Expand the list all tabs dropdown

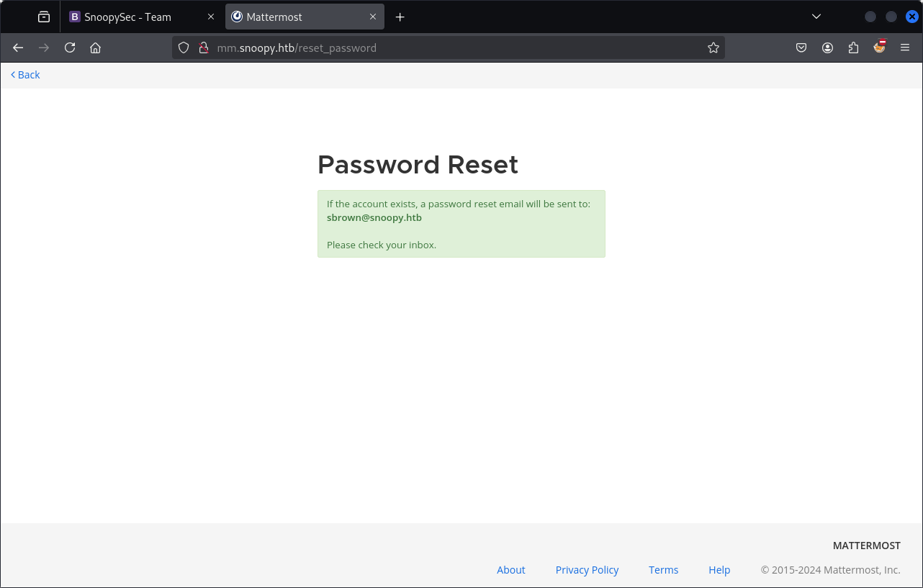click(x=816, y=17)
